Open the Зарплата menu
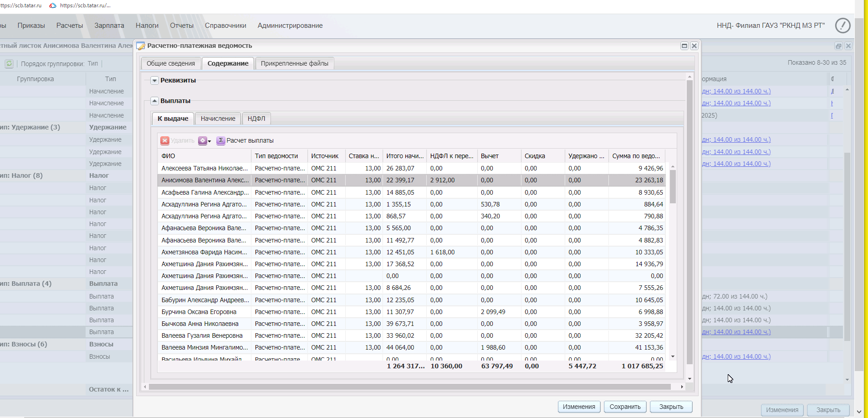The height and width of the screenshot is (418, 868). 109,26
